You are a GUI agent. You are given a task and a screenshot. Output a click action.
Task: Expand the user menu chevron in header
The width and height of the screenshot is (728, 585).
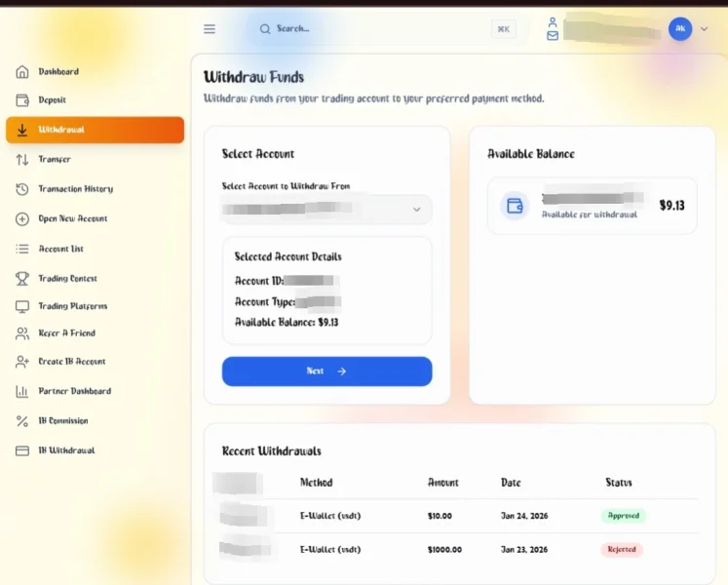[704, 29]
